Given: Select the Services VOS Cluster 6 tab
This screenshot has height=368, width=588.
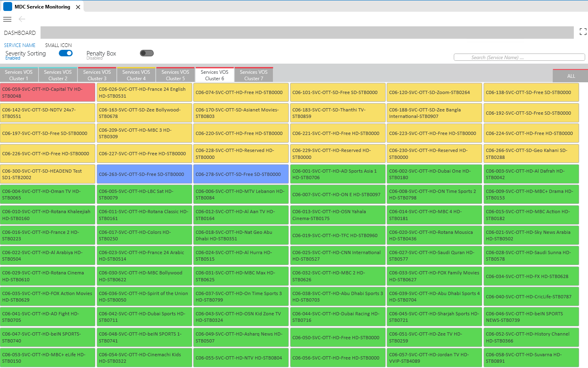Looking at the screenshot, I should pos(215,75).
